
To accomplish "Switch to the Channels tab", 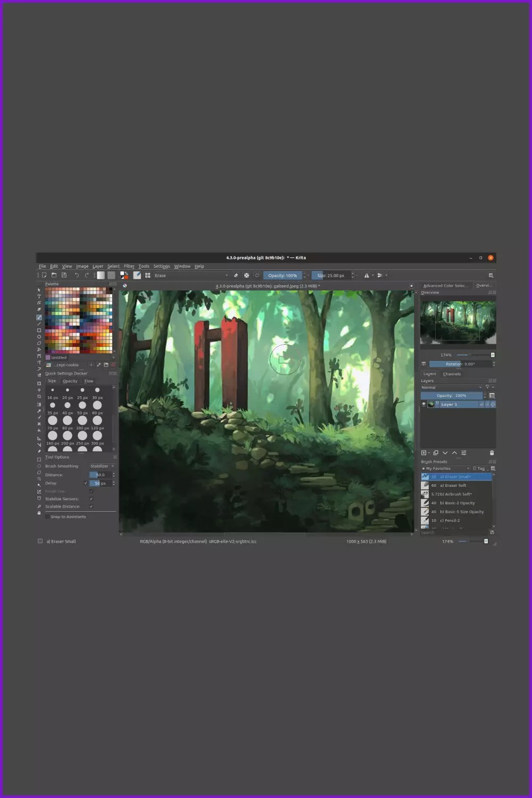I will pos(452,374).
